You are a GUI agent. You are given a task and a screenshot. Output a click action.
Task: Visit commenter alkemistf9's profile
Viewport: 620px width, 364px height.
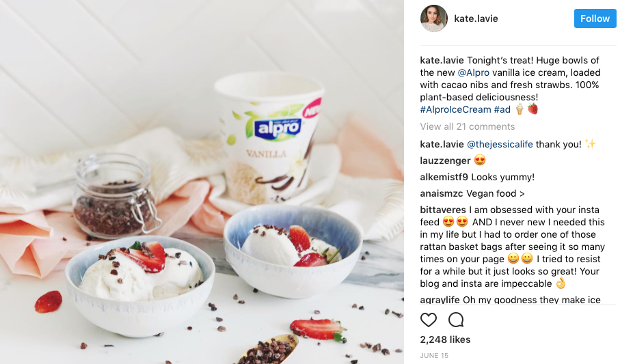[444, 177]
